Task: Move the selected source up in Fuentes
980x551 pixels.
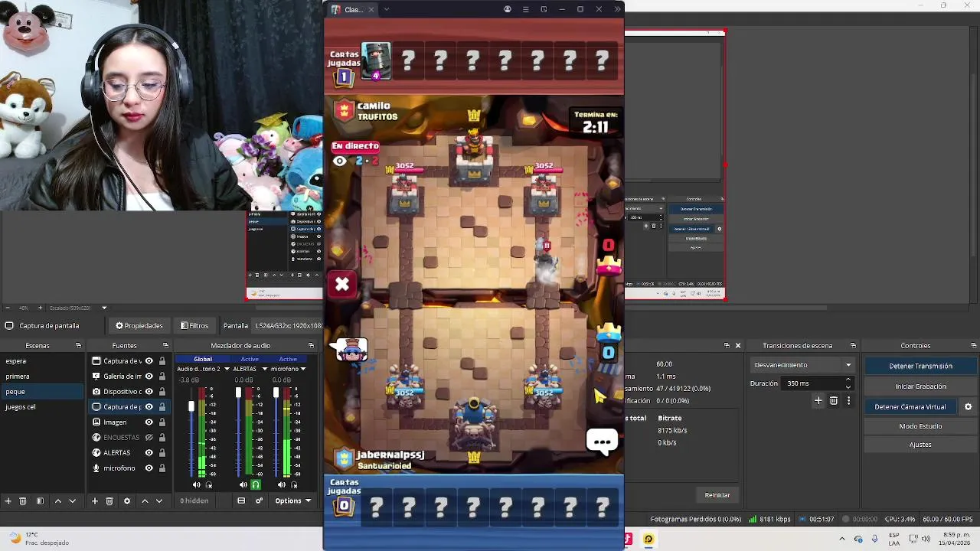Action: 145,500
